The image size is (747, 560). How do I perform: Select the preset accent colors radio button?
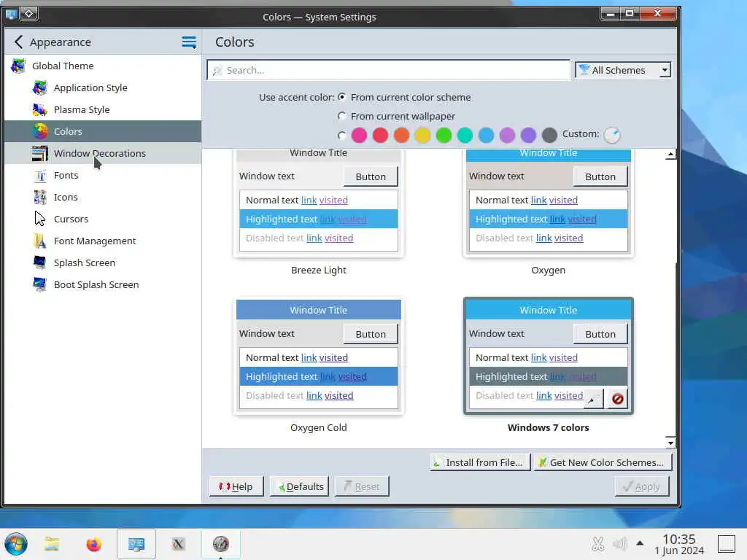tap(341, 135)
